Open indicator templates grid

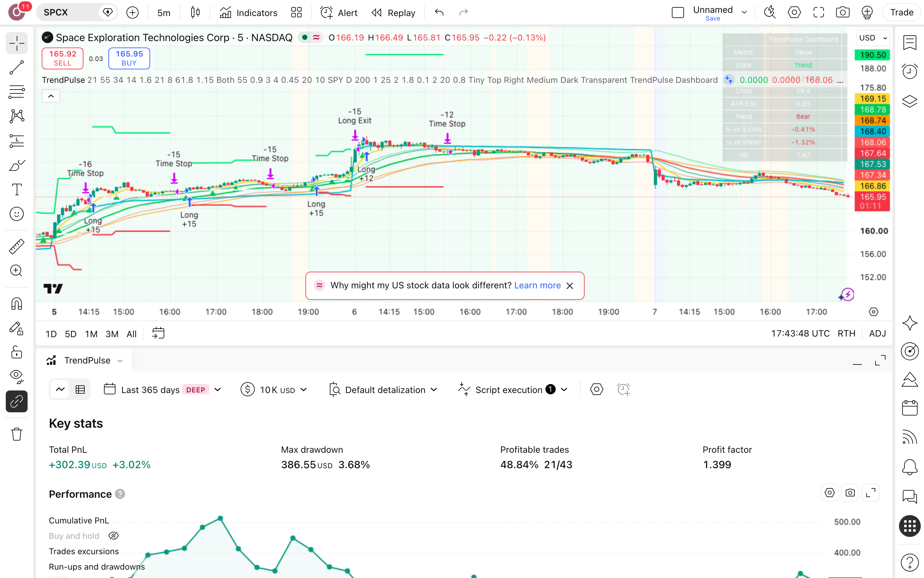point(296,13)
